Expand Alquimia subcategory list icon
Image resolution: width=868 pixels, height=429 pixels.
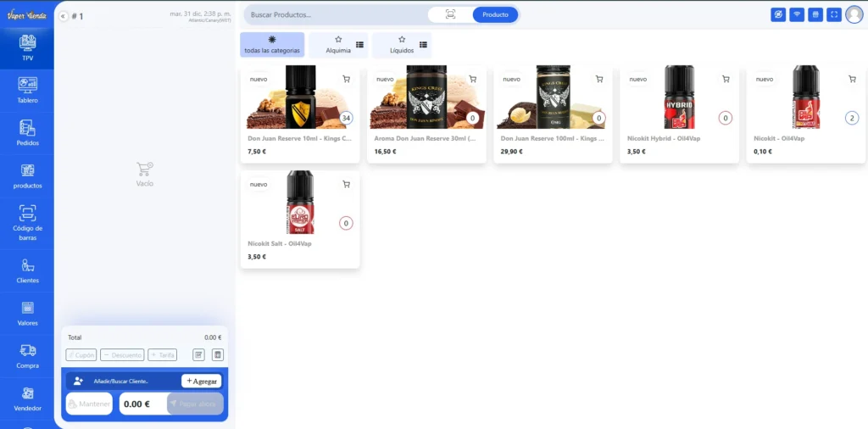359,45
